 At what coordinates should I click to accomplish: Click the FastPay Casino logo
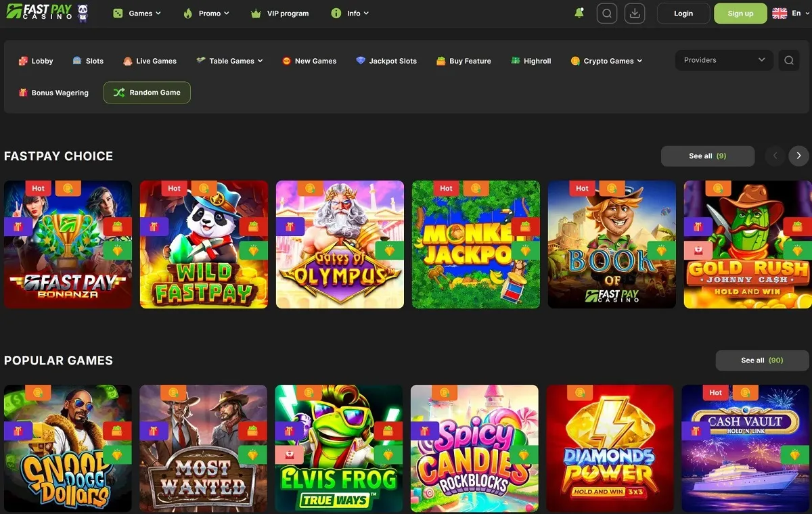(39, 12)
